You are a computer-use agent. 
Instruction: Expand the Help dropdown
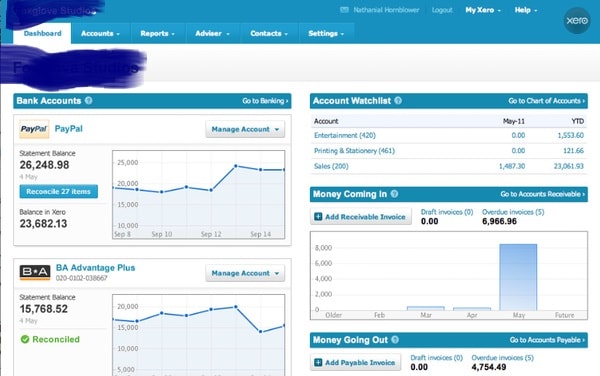[x=526, y=10]
